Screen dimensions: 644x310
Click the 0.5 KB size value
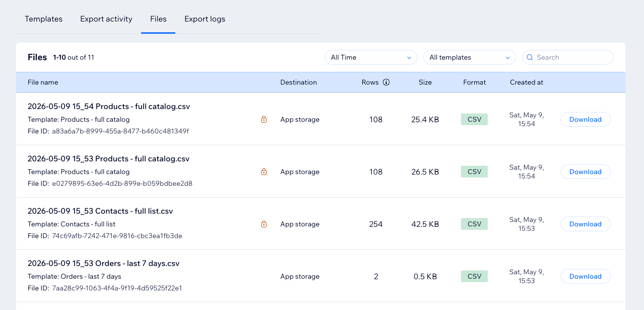425,276
